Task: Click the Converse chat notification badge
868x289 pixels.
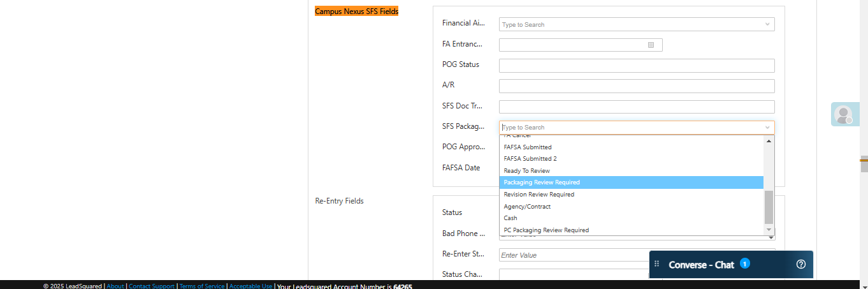Action: point(744,263)
